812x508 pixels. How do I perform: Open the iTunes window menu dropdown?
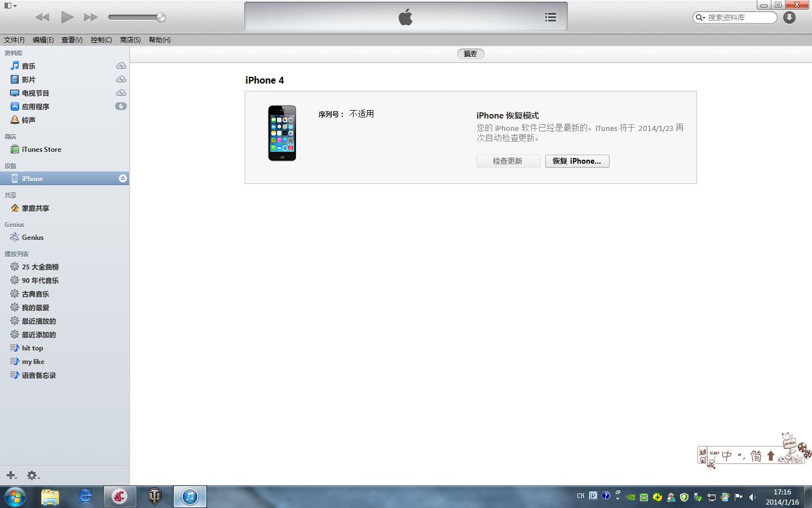tap(10, 6)
